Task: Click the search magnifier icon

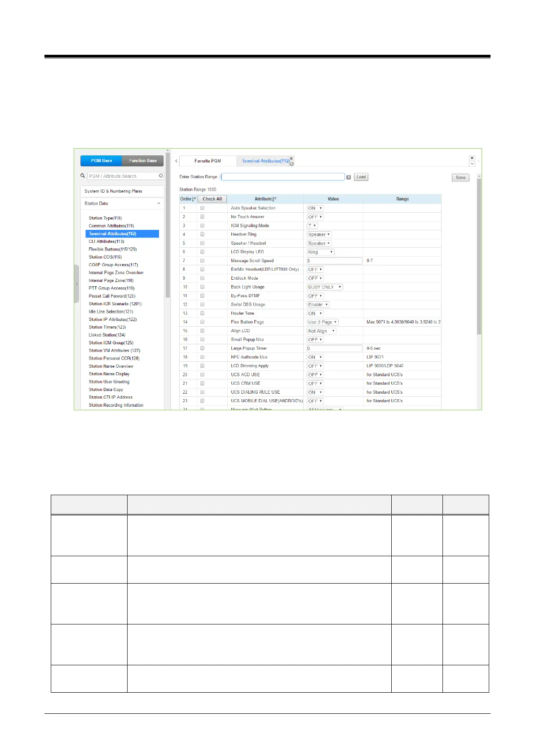Action: pyautogui.click(x=83, y=176)
